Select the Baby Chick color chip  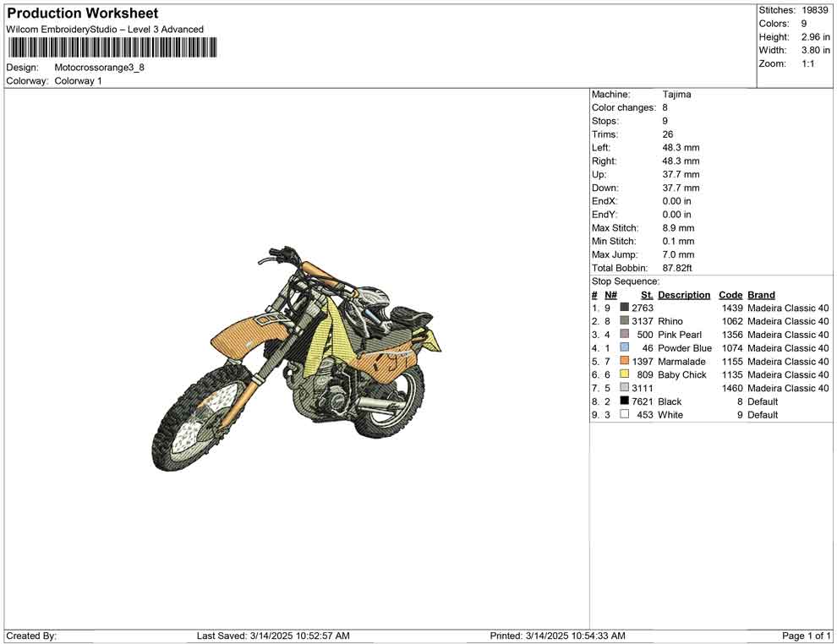624,374
